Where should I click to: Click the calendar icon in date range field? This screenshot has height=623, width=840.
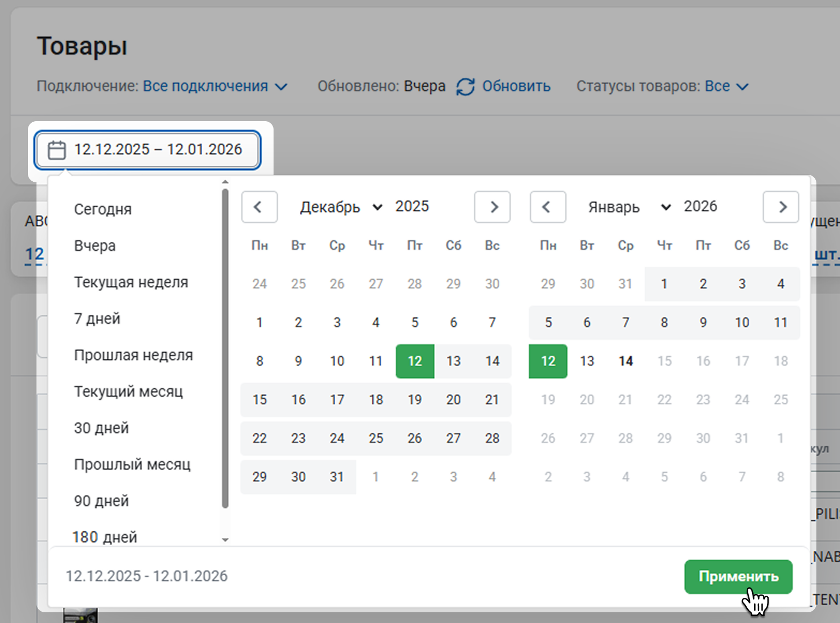coord(57,150)
